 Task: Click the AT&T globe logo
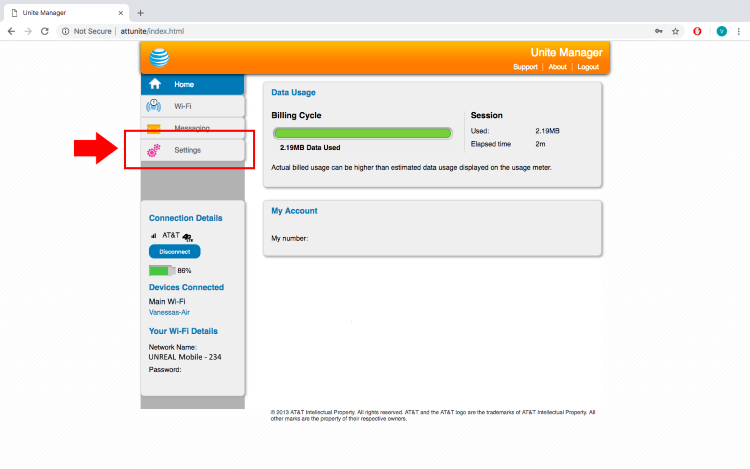tap(159, 58)
